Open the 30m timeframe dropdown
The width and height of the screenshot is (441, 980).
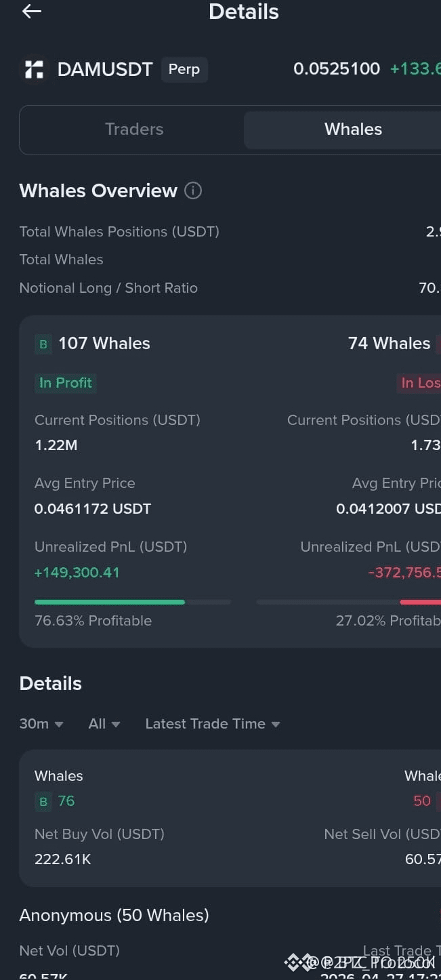(41, 724)
